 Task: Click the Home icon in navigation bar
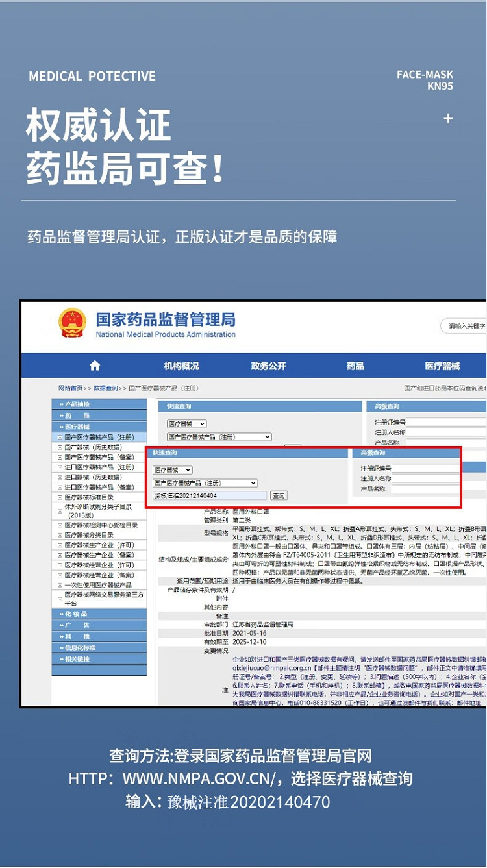95,366
